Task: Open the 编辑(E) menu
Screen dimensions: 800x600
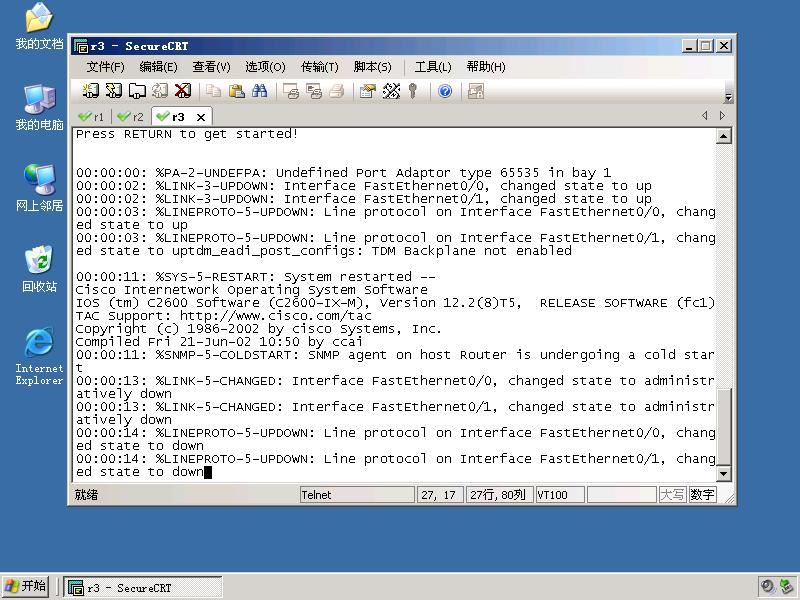Action: coord(158,67)
